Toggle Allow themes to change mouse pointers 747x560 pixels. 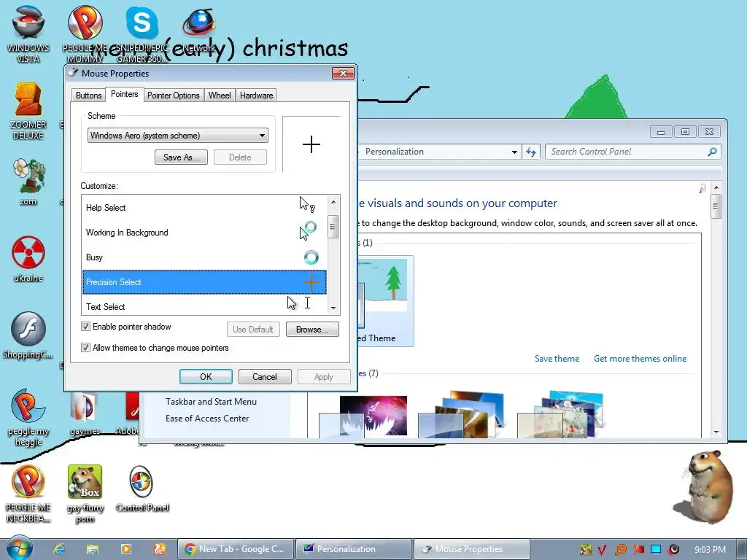coord(86,348)
